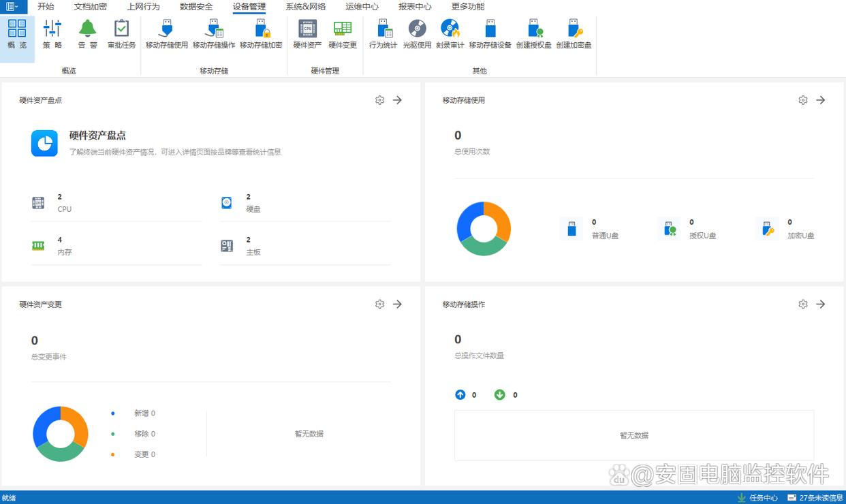Screen dimensions: 846x504
Task: Click 创建加密盘 toolbar icon
Action: pyautogui.click(x=574, y=33)
